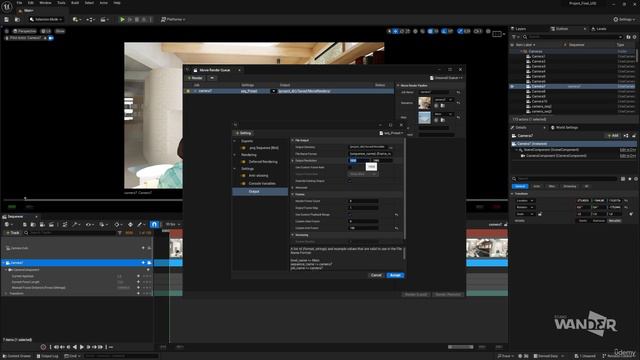
Task: Open the Settings gear in the main toolbar
Action: click(624, 19)
